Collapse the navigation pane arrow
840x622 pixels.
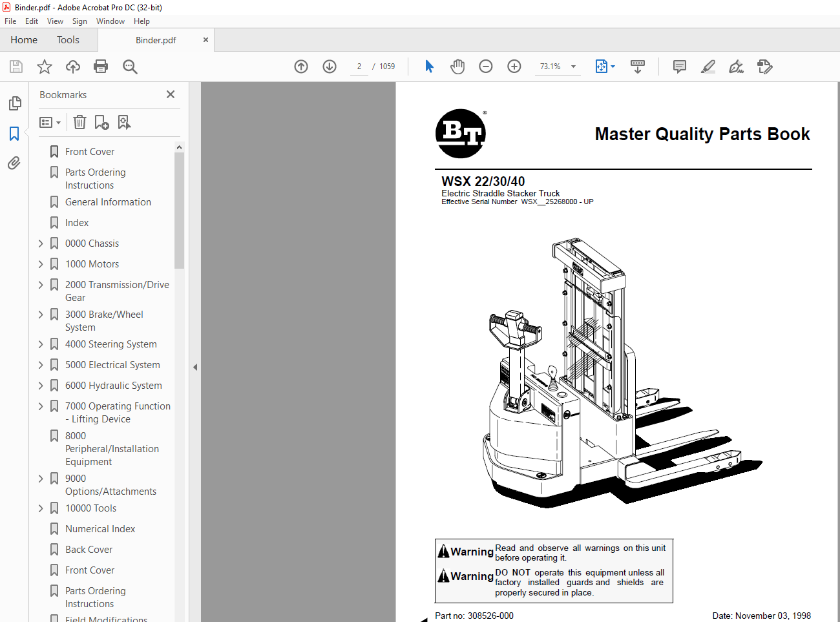[195, 367]
